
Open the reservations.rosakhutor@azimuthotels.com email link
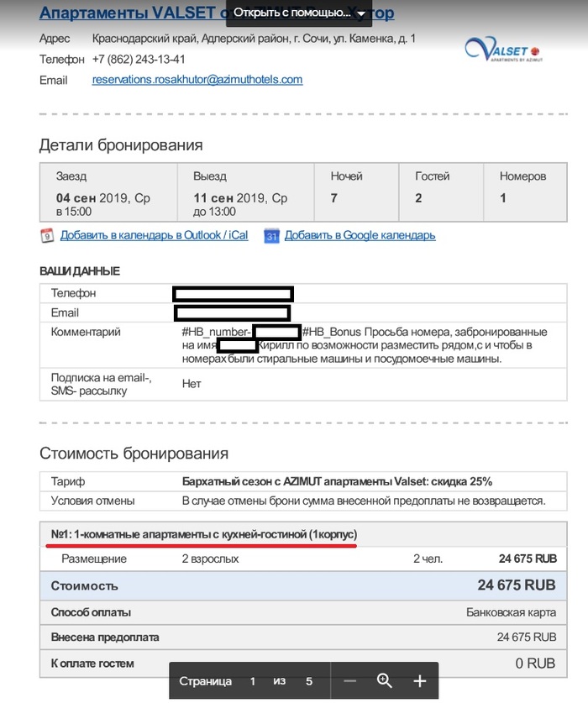coord(197,80)
